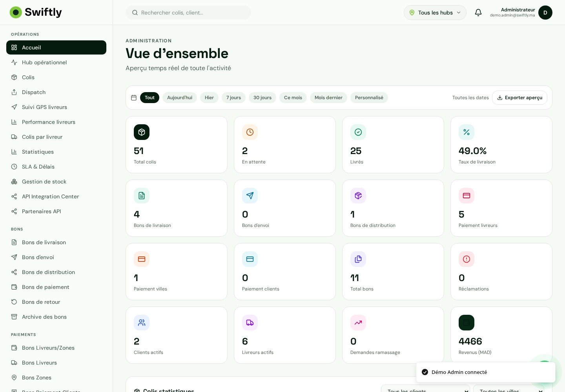Click the Clients actifs users icon
Screen dimensions: 565x392
point(142,323)
